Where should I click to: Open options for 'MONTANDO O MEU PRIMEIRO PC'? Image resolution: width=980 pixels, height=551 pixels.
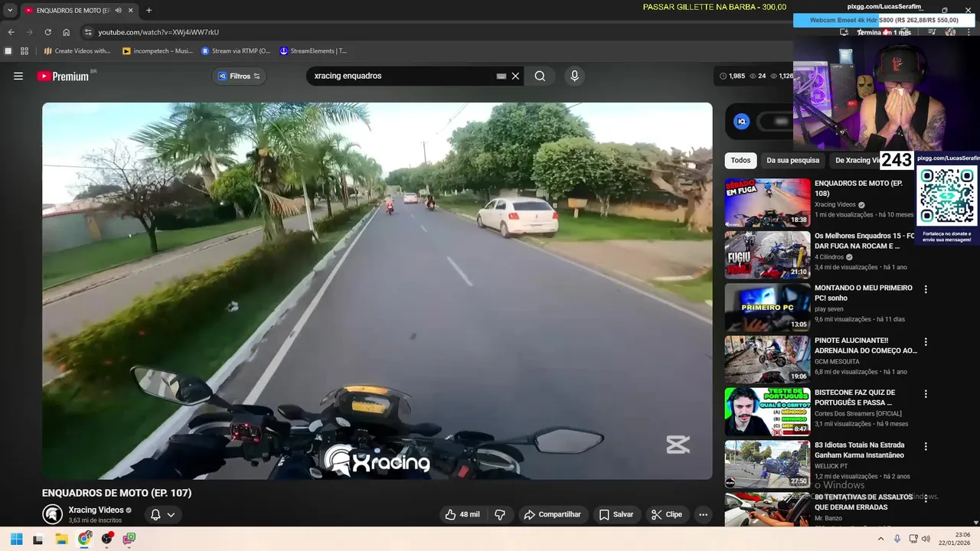pos(926,289)
